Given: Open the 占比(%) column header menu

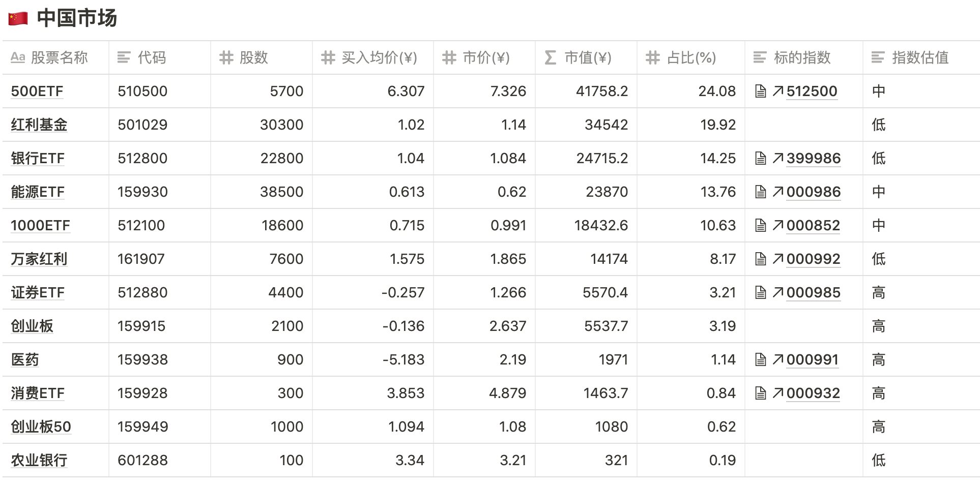Looking at the screenshot, I should coord(691,57).
